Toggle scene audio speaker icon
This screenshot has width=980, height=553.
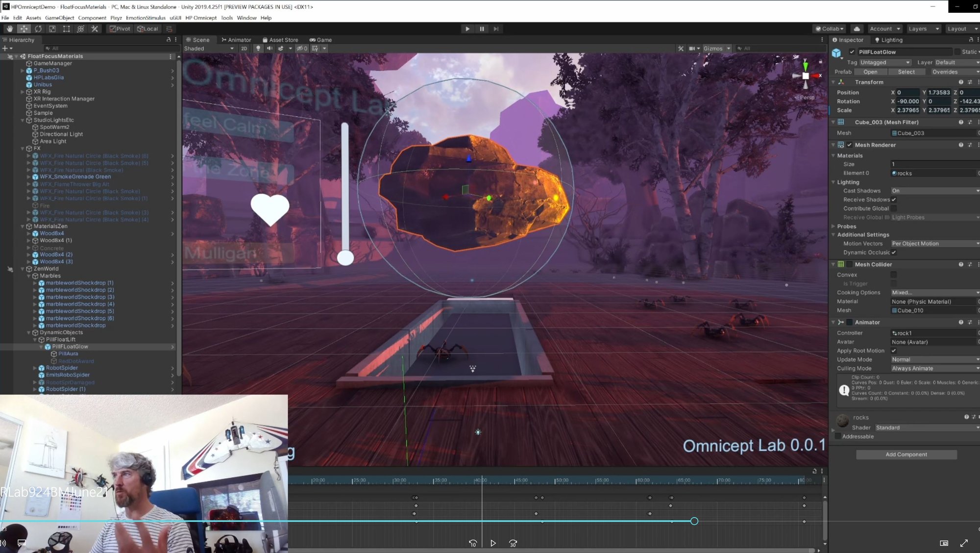point(269,49)
